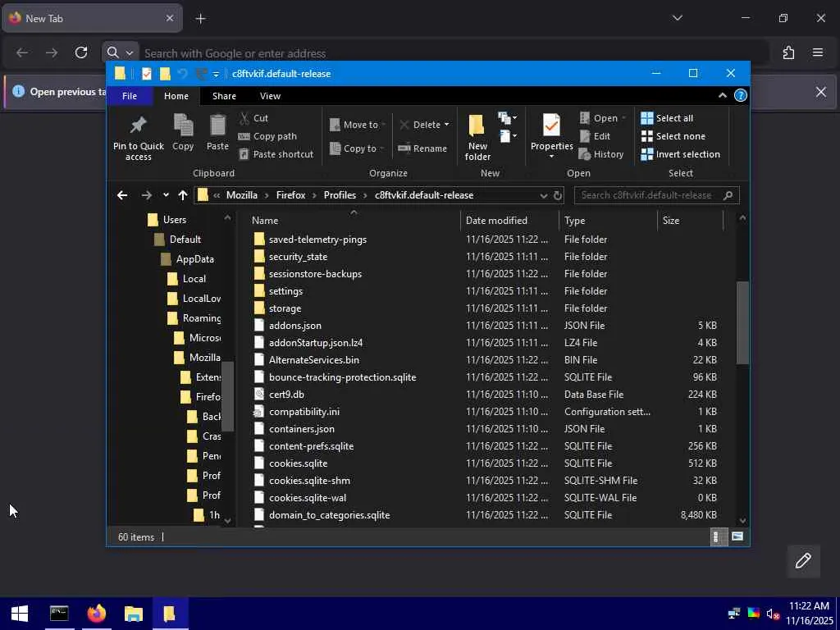Select Roaming folder in navigation tree
This screenshot has width=840, height=630.
[x=202, y=318]
